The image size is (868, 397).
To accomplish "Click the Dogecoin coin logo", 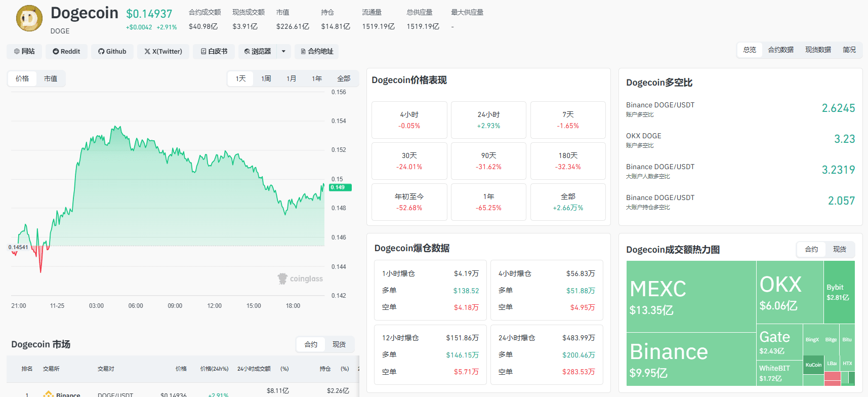I will click(x=29, y=19).
